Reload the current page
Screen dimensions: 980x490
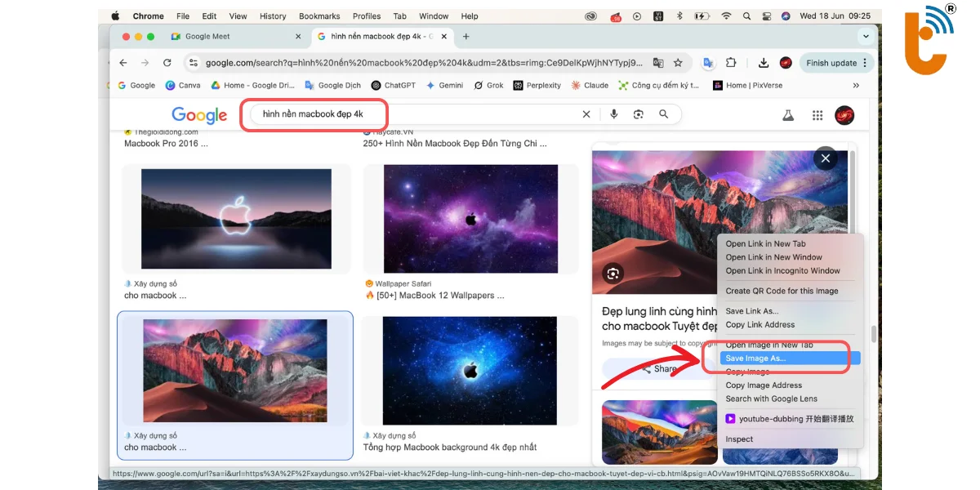[x=167, y=63]
